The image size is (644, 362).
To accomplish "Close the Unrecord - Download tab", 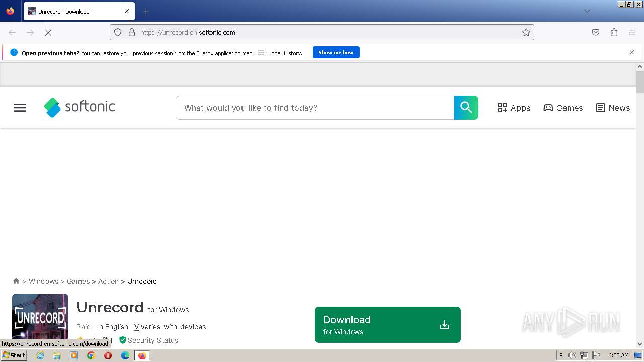I will pyautogui.click(x=127, y=11).
